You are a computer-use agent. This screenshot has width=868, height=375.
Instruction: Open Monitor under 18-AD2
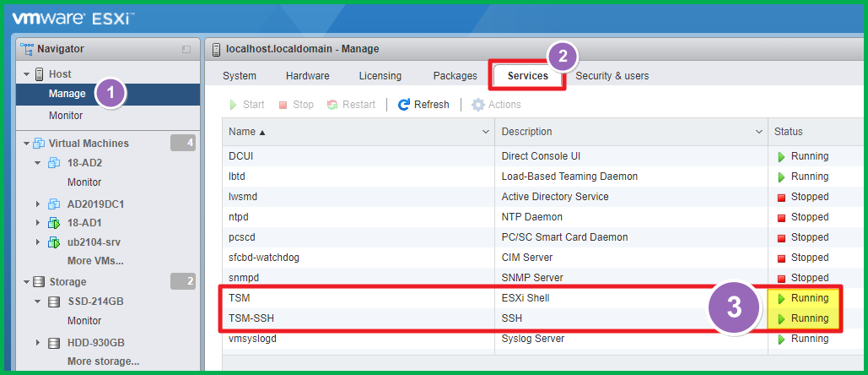(x=84, y=182)
